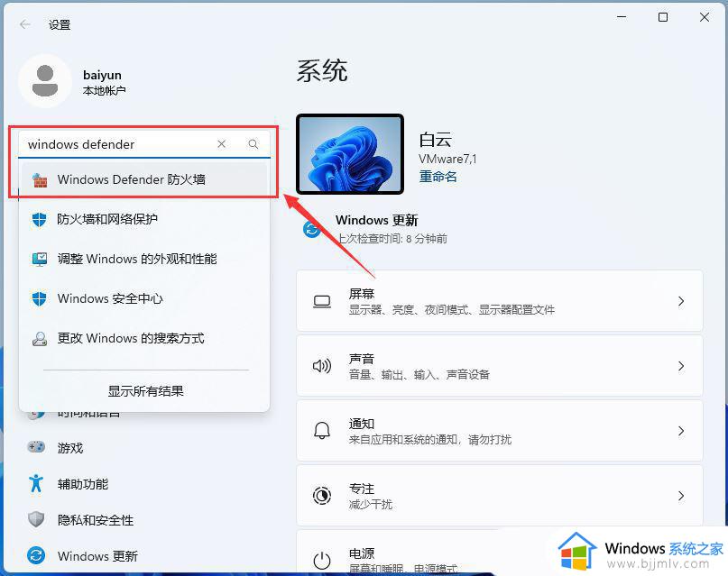Select the 防火墙和网络保护 search result
728x576 pixels.
click(x=144, y=219)
